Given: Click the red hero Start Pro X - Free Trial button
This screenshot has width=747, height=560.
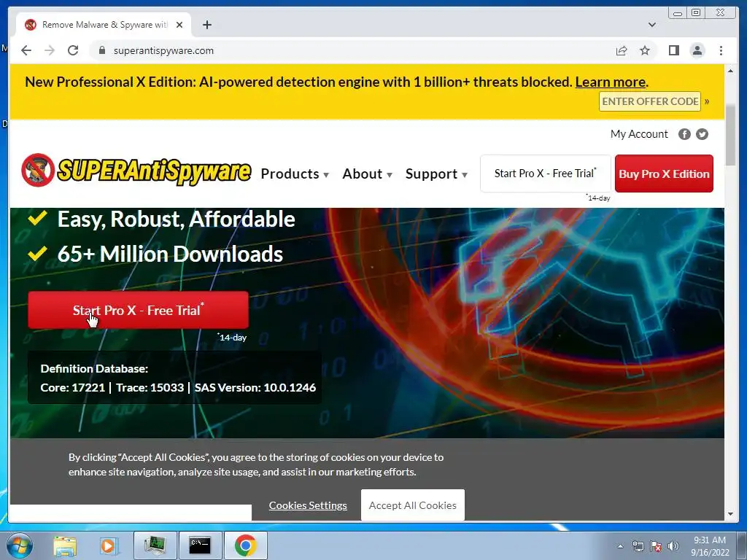Looking at the screenshot, I should click(x=138, y=311).
